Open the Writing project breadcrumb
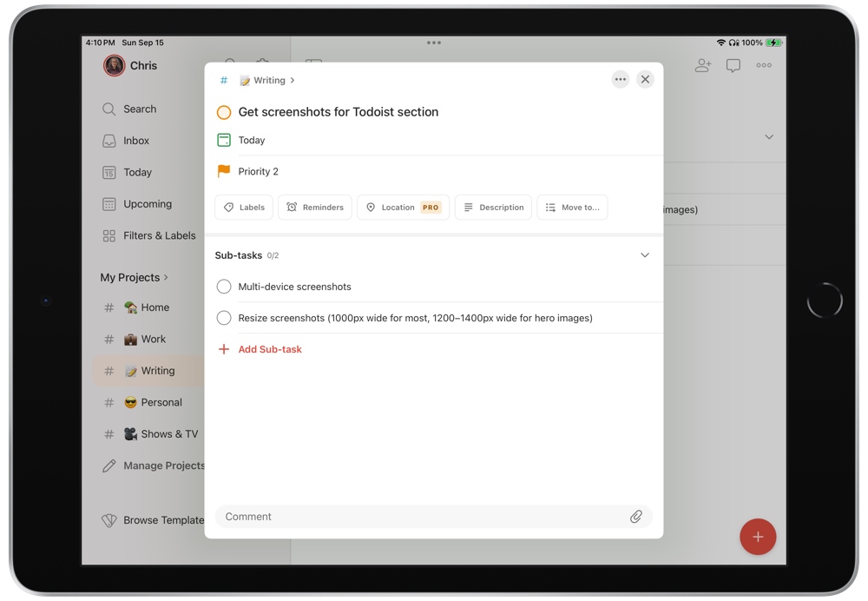Screen dimensions: 868x601 pos(266,80)
